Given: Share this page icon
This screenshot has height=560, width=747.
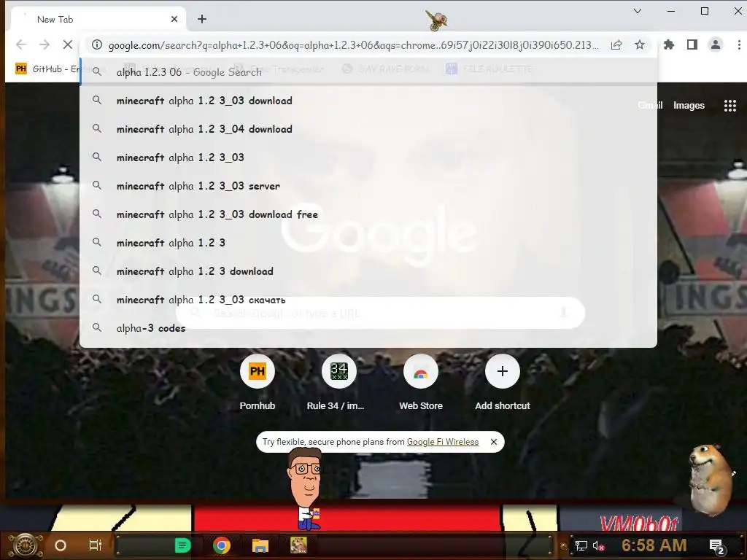Looking at the screenshot, I should tap(616, 44).
